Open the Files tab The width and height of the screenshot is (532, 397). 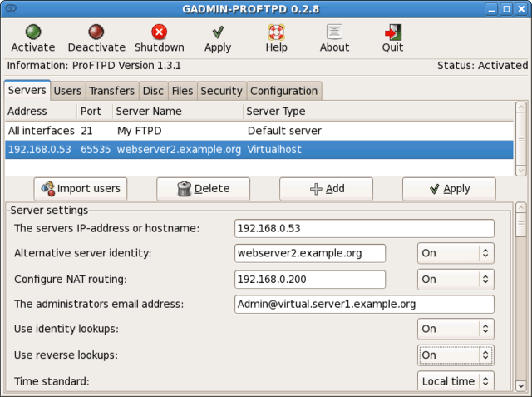[x=182, y=91]
